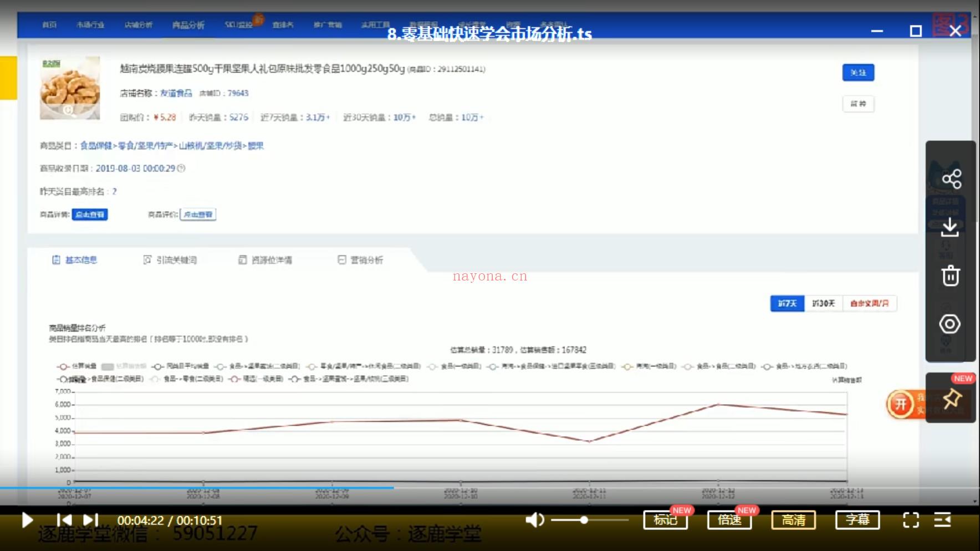Click the trash delete icon

point(951,275)
